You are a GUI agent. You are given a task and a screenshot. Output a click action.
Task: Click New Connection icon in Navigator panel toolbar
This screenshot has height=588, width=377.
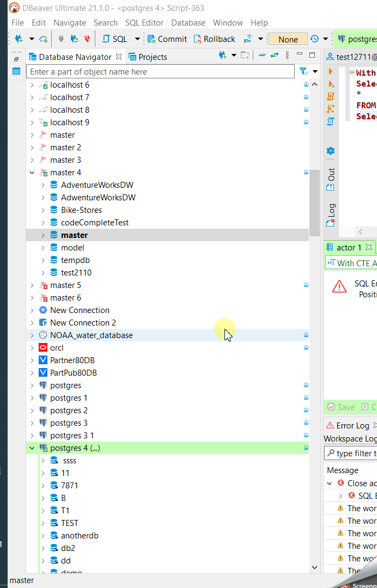tap(222, 56)
